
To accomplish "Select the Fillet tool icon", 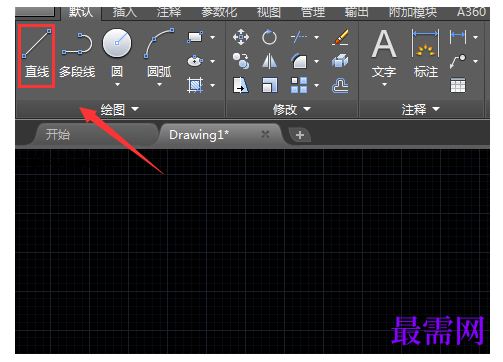I will (299, 61).
